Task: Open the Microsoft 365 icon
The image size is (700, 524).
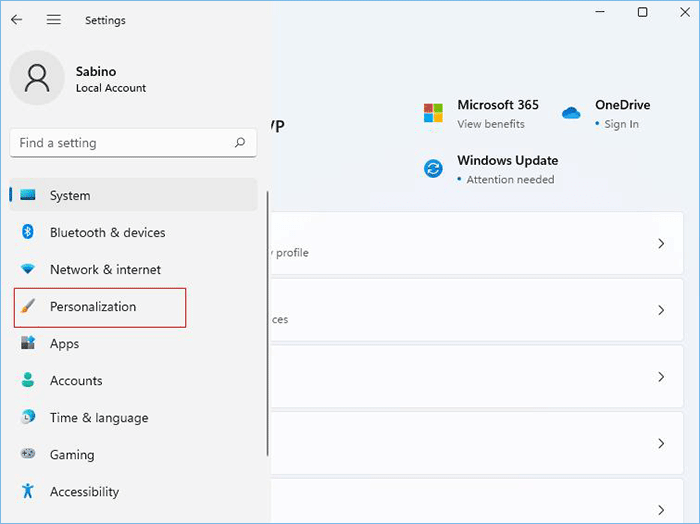Action: tap(433, 113)
